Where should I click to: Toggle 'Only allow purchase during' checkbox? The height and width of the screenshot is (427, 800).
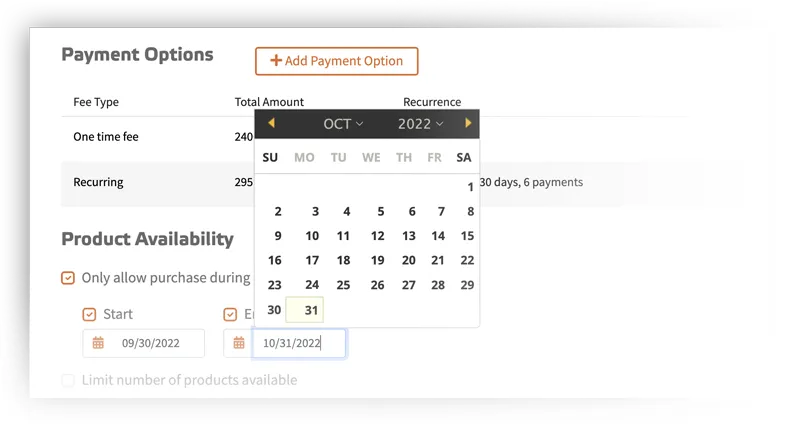(68, 278)
